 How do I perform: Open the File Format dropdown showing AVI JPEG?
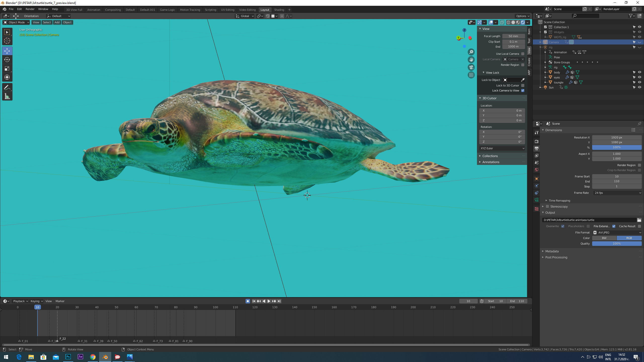click(x=616, y=232)
